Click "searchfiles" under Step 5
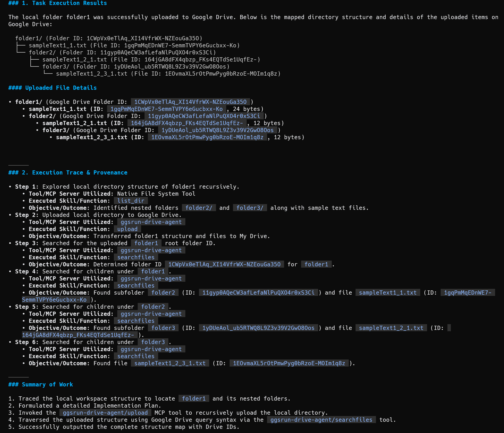 click(x=136, y=321)
